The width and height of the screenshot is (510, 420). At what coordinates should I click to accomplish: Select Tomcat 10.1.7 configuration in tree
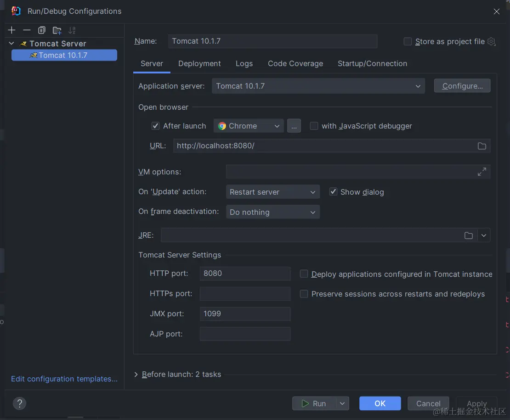click(x=64, y=55)
